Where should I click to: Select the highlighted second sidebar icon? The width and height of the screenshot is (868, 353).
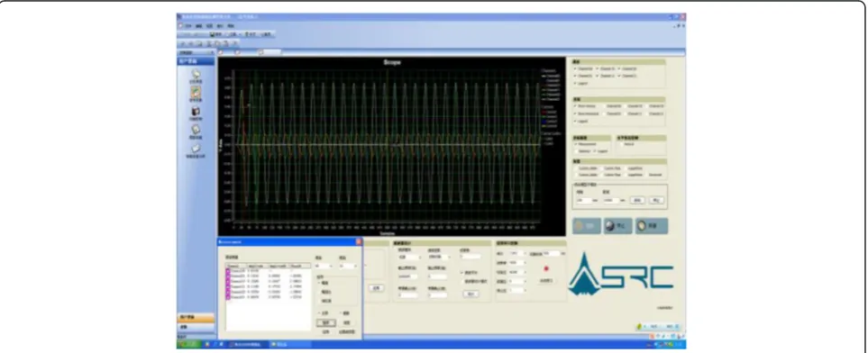point(196,91)
